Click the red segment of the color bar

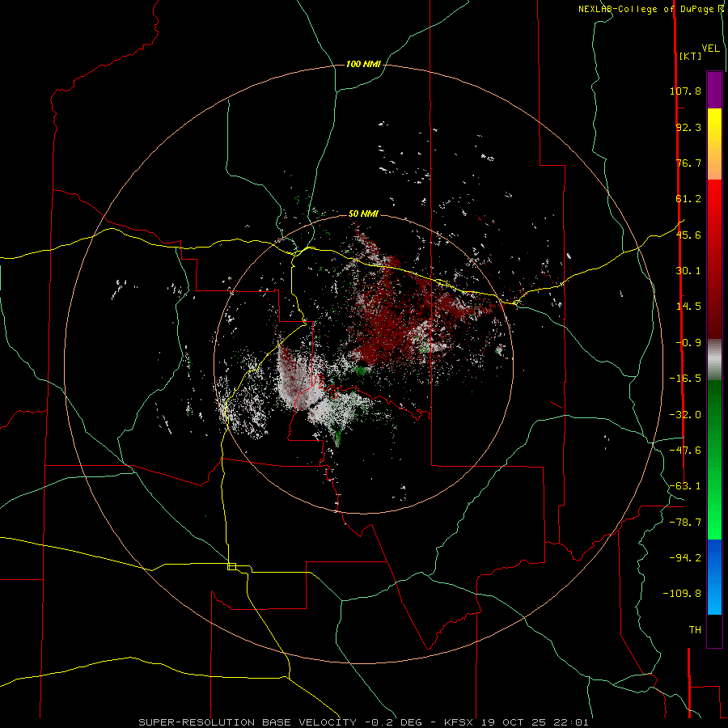(x=714, y=259)
